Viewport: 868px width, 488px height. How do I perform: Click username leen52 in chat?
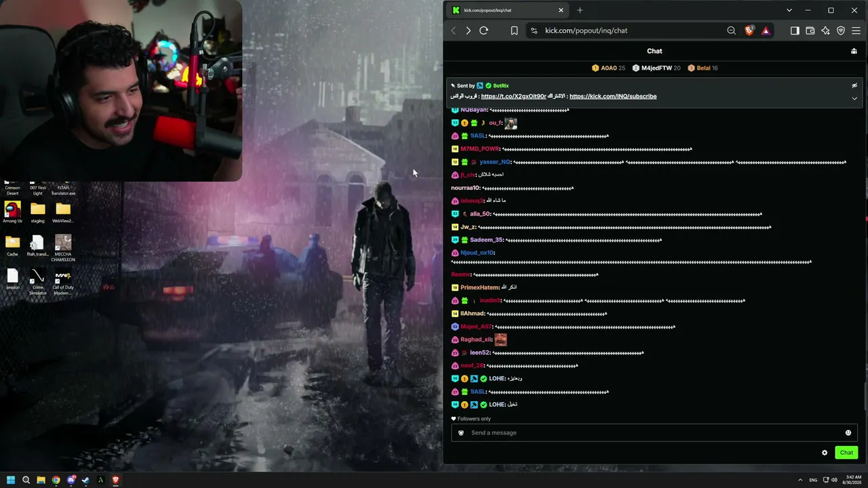point(479,352)
